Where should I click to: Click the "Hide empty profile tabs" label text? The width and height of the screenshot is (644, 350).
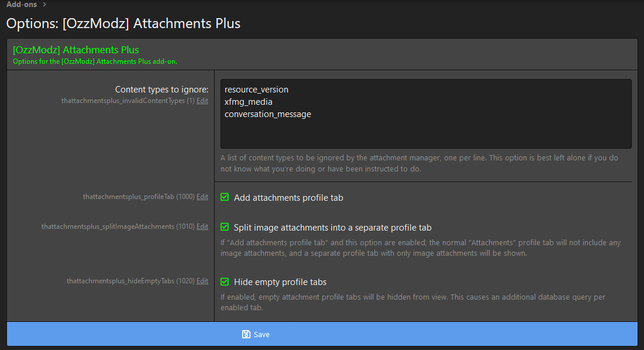(x=280, y=282)
